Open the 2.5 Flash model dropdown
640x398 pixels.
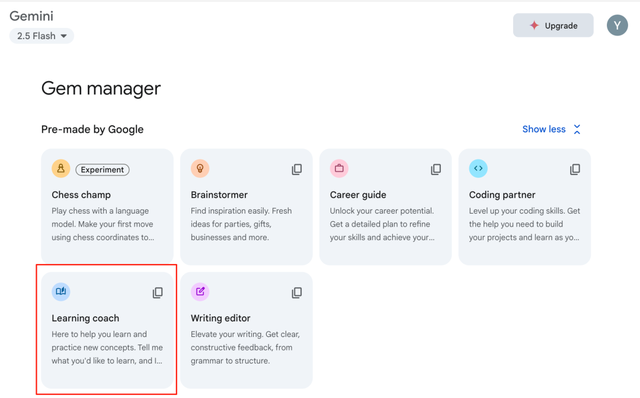(42, 36)
